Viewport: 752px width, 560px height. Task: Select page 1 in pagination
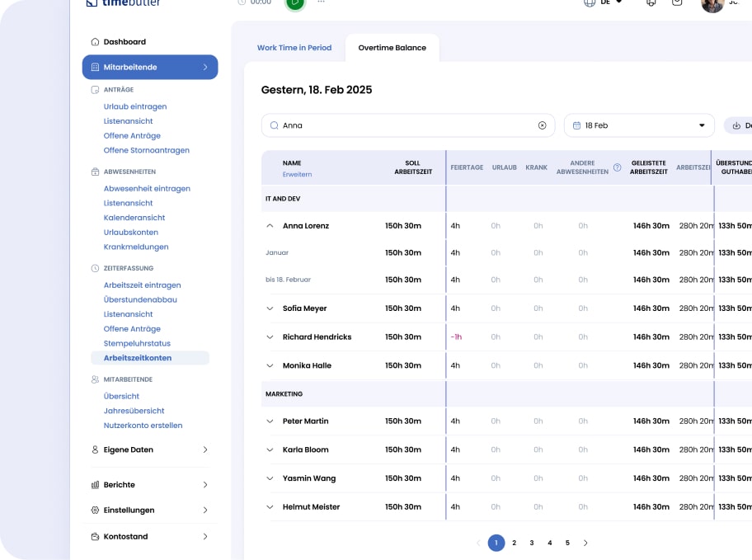(x=496, y=543)
